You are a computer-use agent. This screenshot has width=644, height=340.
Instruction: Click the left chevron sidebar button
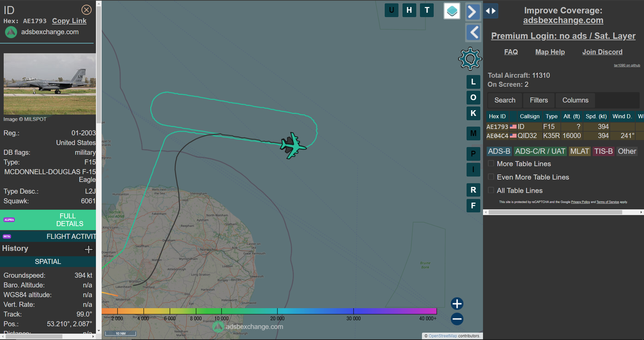[x=473, y=32]
